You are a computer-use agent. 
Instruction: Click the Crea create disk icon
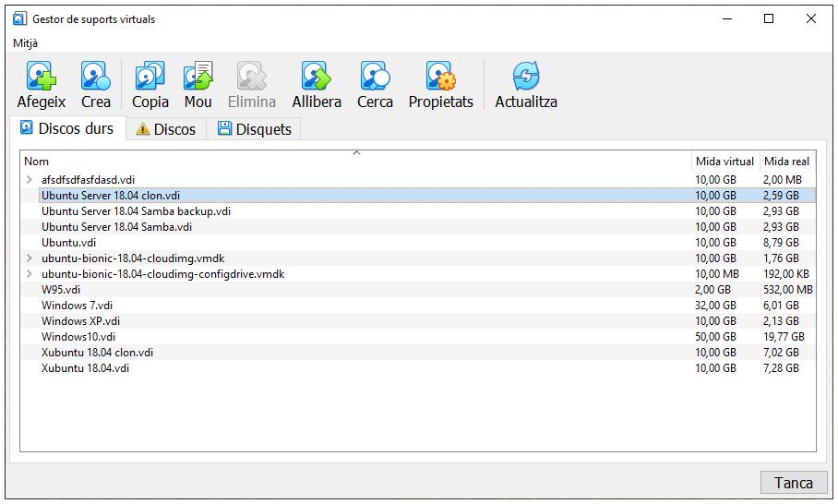pos(95,77)
